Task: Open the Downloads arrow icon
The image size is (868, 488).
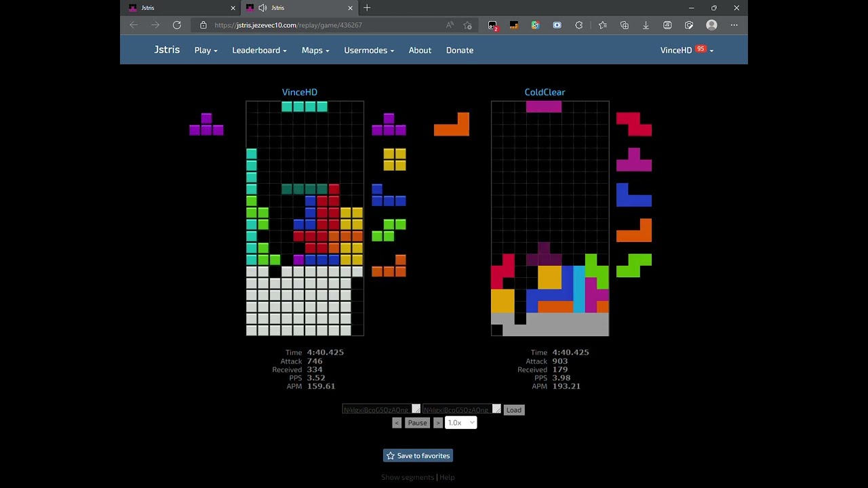Action: 646,25
